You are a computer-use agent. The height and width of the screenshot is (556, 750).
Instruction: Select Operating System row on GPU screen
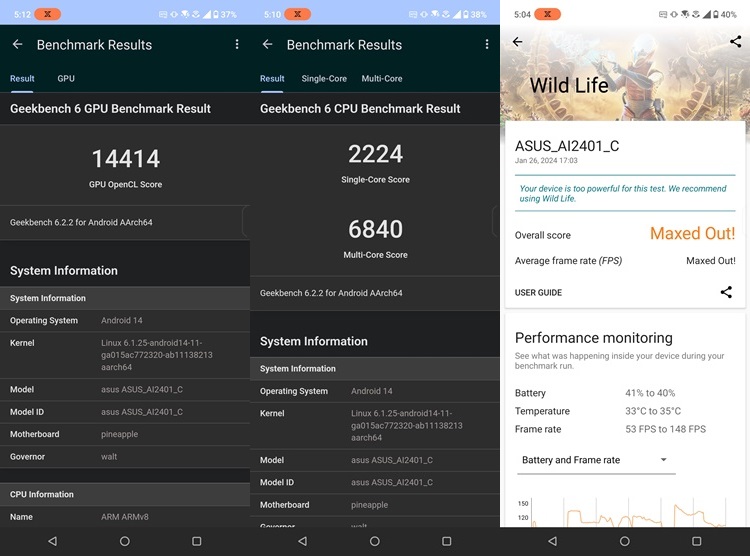pos(125,321)
